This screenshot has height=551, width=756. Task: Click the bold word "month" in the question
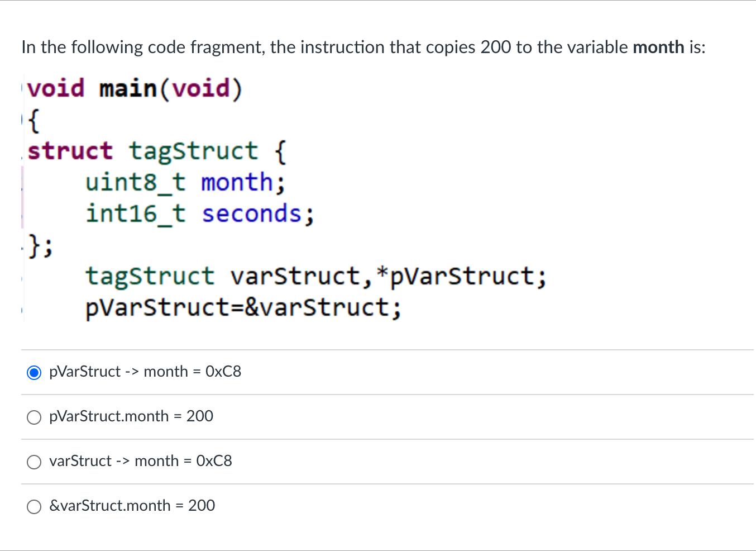pyautogui.click(x=658, y=47)
